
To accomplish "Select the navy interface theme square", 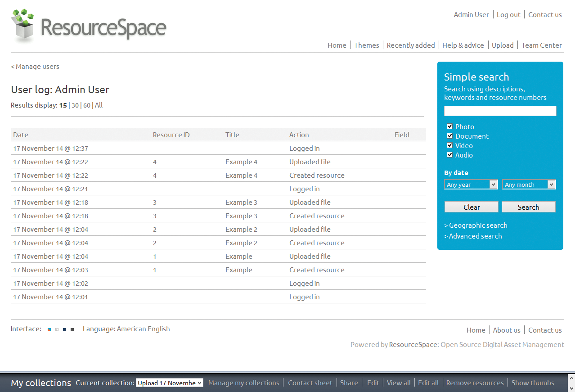I will click(64, 329).
